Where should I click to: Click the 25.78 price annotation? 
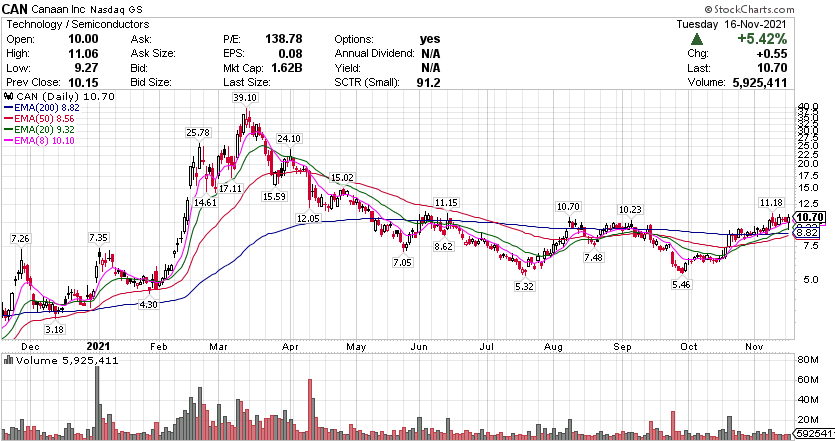tap(198, 133)
